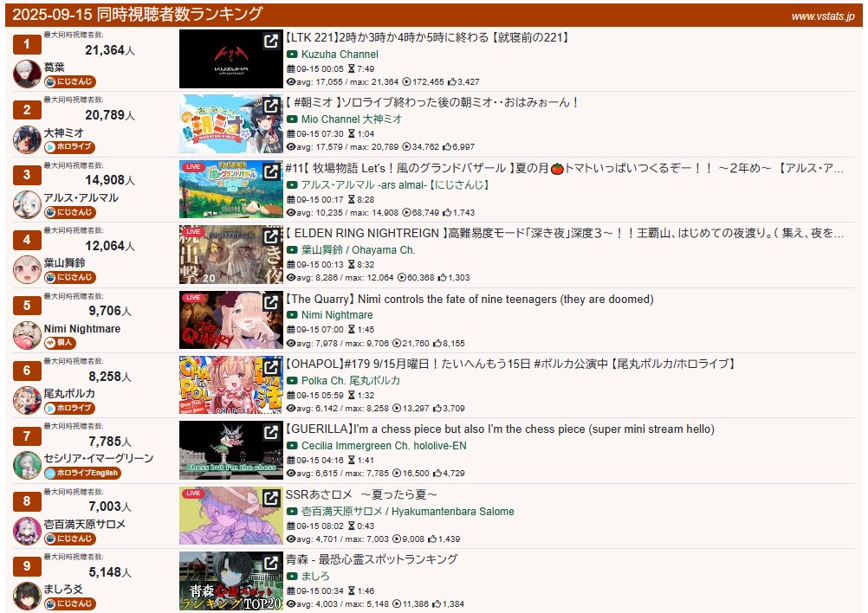The height and width of the screenshot is (613, 868).
Task: Click Nimi Nightmare avatar icon
Action: [27, 335]
